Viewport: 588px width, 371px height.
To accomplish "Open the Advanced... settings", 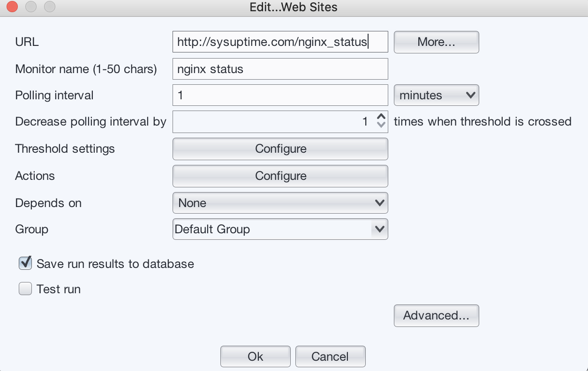I will pyautogui.click(x=436, y=316).
